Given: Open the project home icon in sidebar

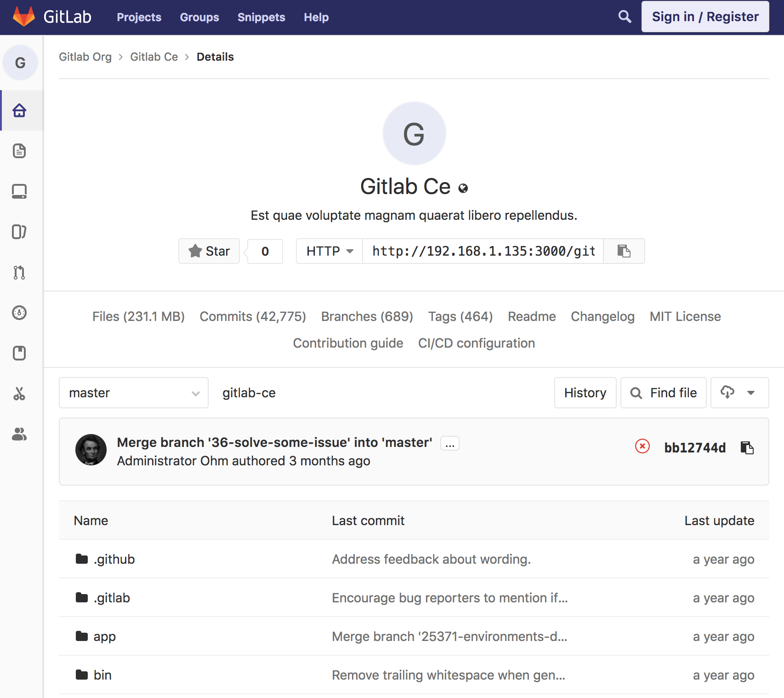Looking at the screenshot, I should [x=19, y=110].
